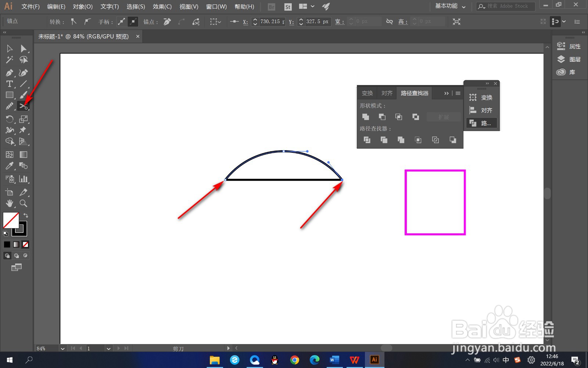Click Minus Front shape mode icon
The width and height of the screenshot is (588, 368).
click(x=382, y=117)
